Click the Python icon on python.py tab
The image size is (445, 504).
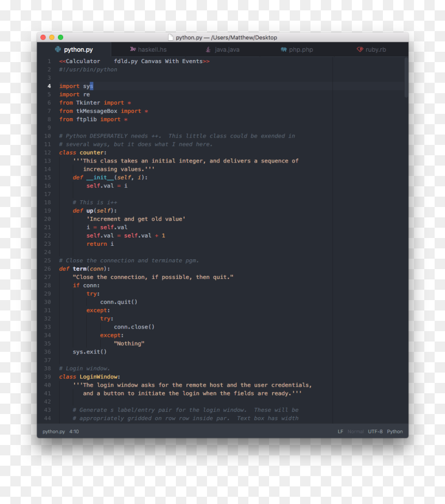tap(58, 49)
